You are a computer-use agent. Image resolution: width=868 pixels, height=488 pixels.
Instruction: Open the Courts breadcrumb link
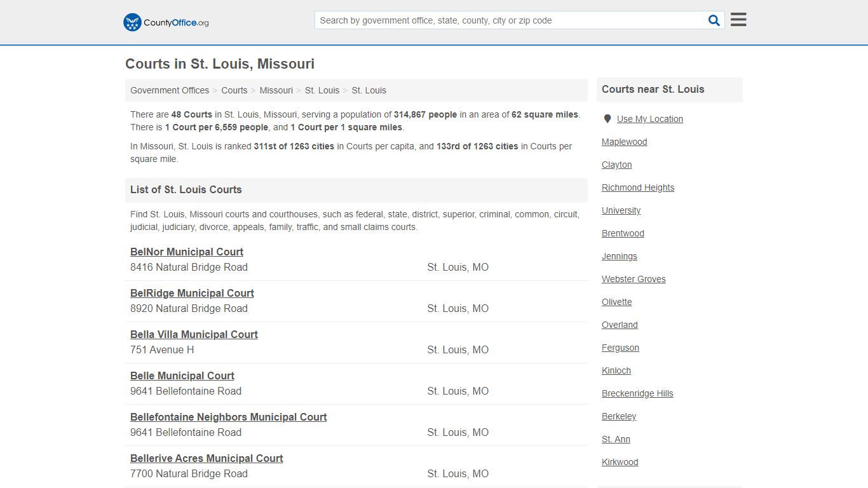click(x=234, y=90)
